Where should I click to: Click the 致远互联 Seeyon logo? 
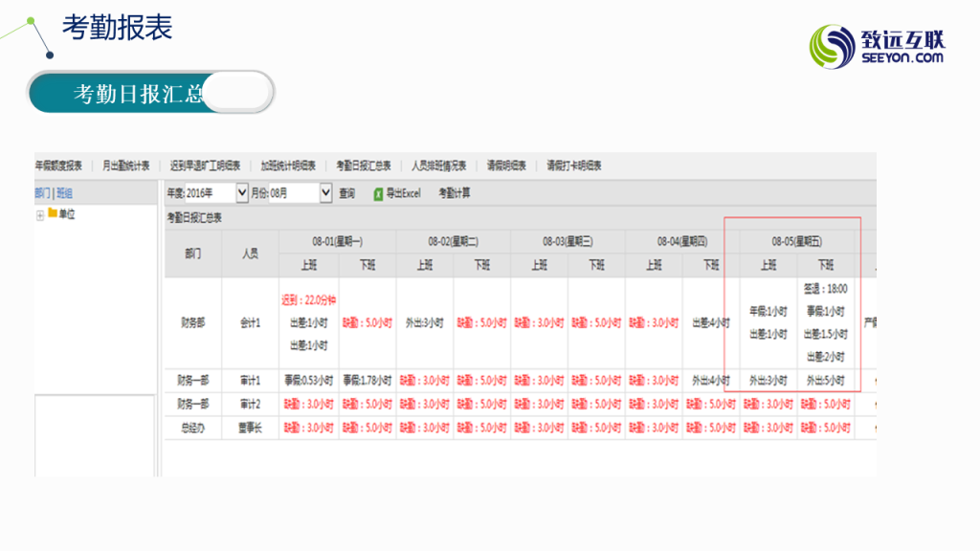(x=877, y=47)
